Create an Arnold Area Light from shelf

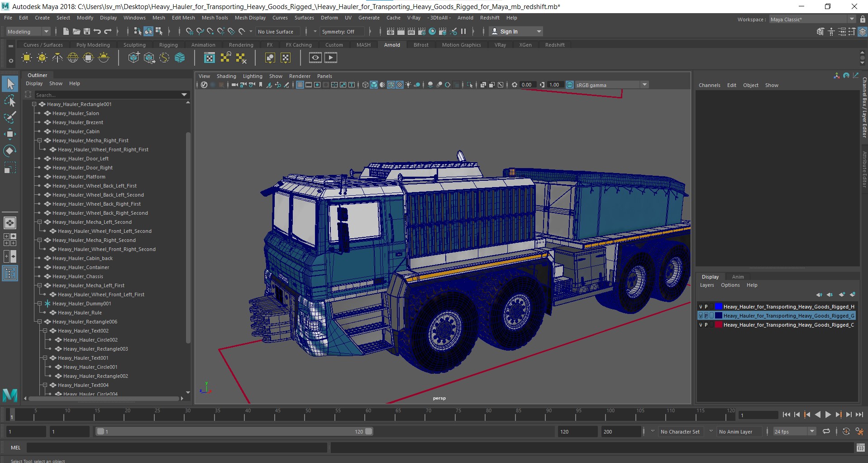coord(27,58)
